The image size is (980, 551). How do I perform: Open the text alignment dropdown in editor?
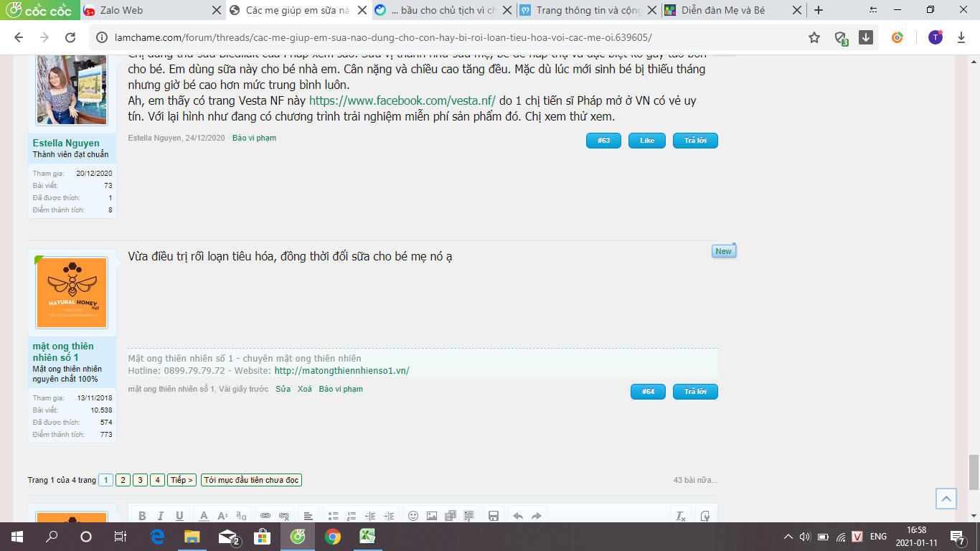tap(308, 516)
